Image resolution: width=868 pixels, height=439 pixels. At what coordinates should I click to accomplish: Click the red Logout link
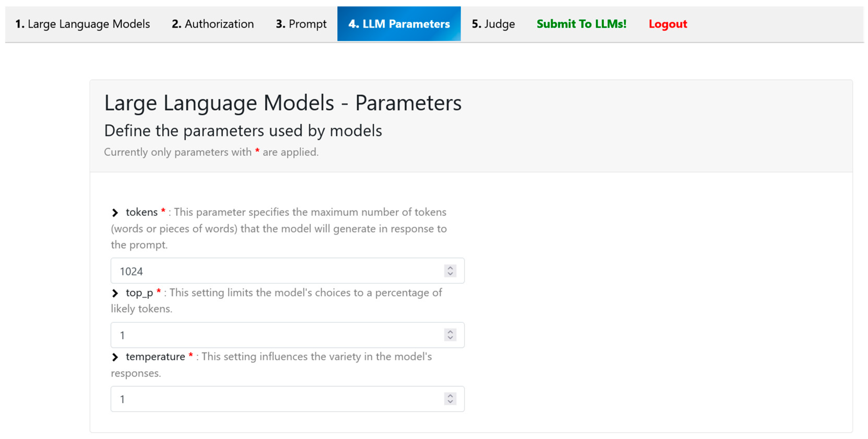pyautogui.click(x=668, y=24)
